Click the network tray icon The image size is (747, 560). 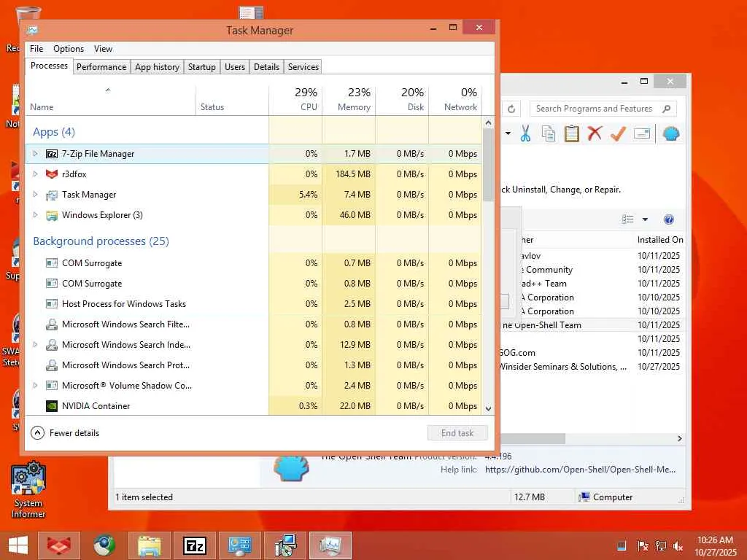tap(660, 546)
